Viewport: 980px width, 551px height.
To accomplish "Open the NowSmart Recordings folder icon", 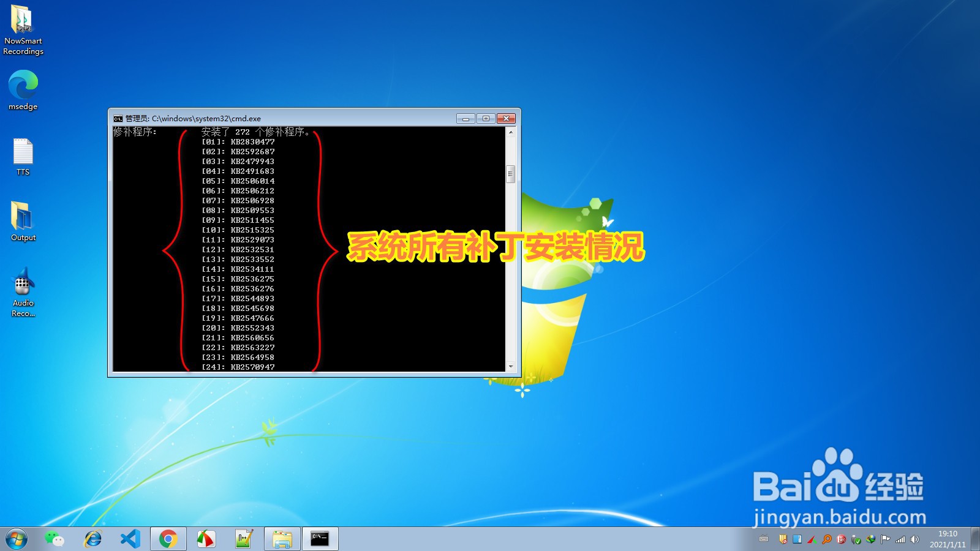I will tap(23, 30).
